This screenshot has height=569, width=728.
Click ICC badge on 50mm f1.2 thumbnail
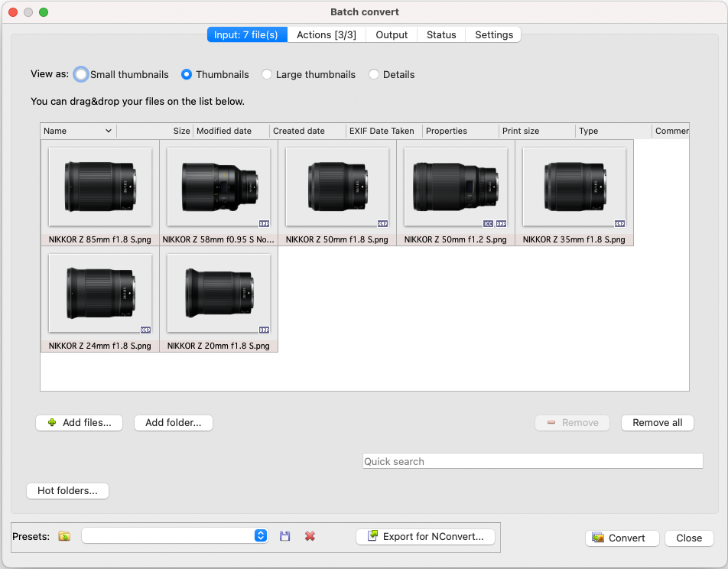[488, 223]
